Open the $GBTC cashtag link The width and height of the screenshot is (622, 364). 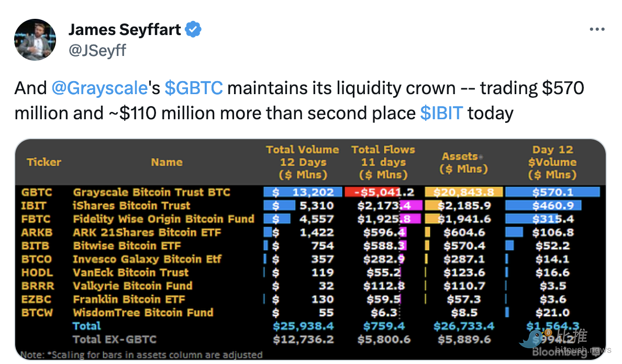pyautogui.click(x=194, y=88)
